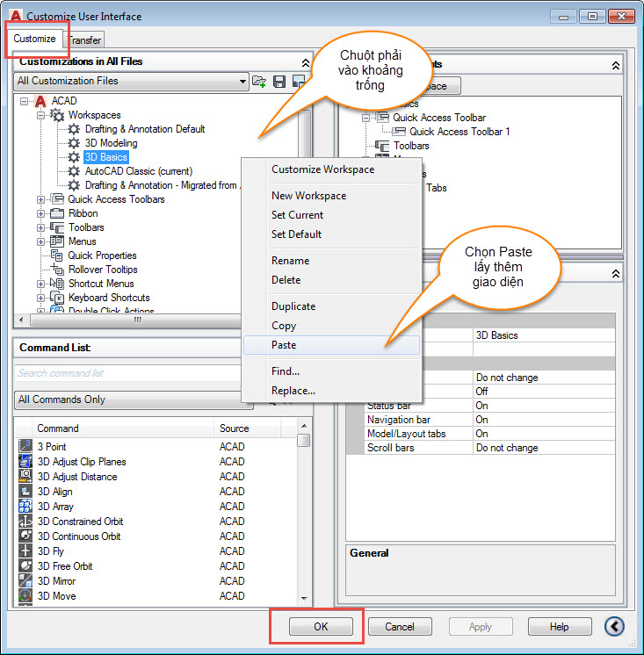Image resolution: width=644 pixels, height=655 pixels.
Task: Click the 3D Continuous Orbit icon
Action: pos(25,536)
